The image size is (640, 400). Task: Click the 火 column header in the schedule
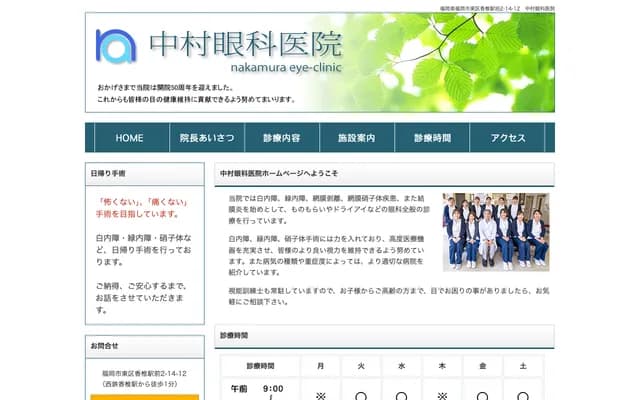[361, 366]
